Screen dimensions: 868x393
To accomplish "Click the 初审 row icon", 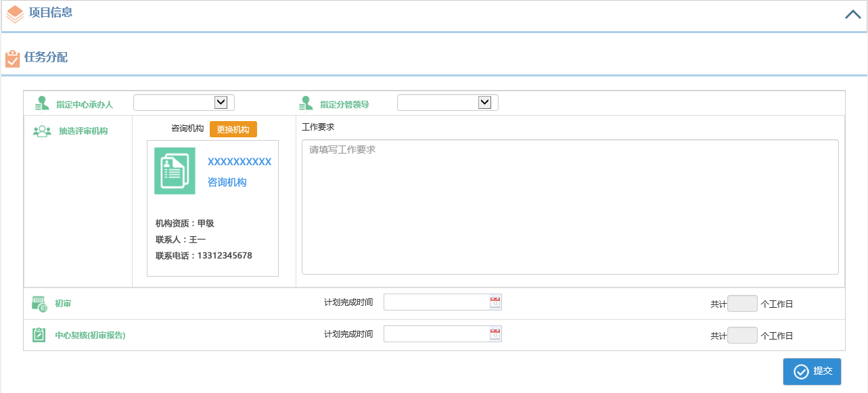I will coord(39,304).
